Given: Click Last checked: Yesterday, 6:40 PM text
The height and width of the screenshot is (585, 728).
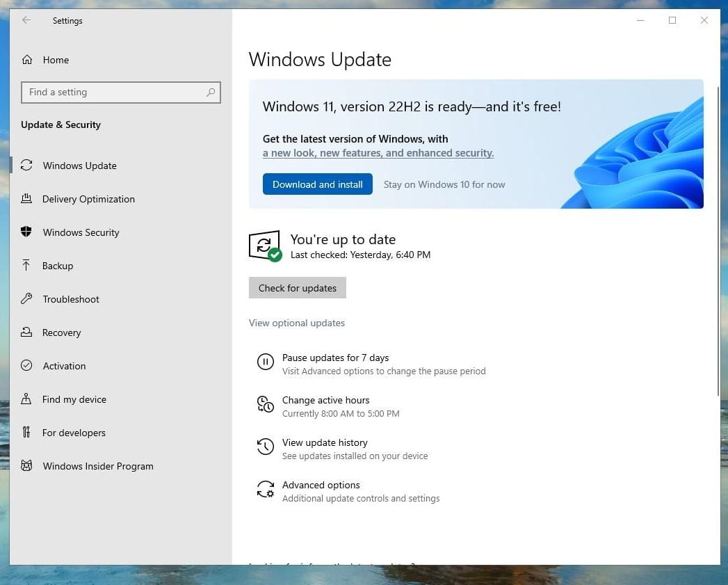Looking at the screenshot, I should (361, 255).
